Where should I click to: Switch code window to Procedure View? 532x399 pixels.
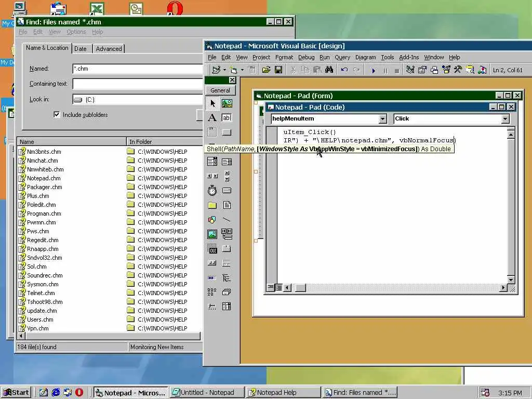(x=271, y=288)
